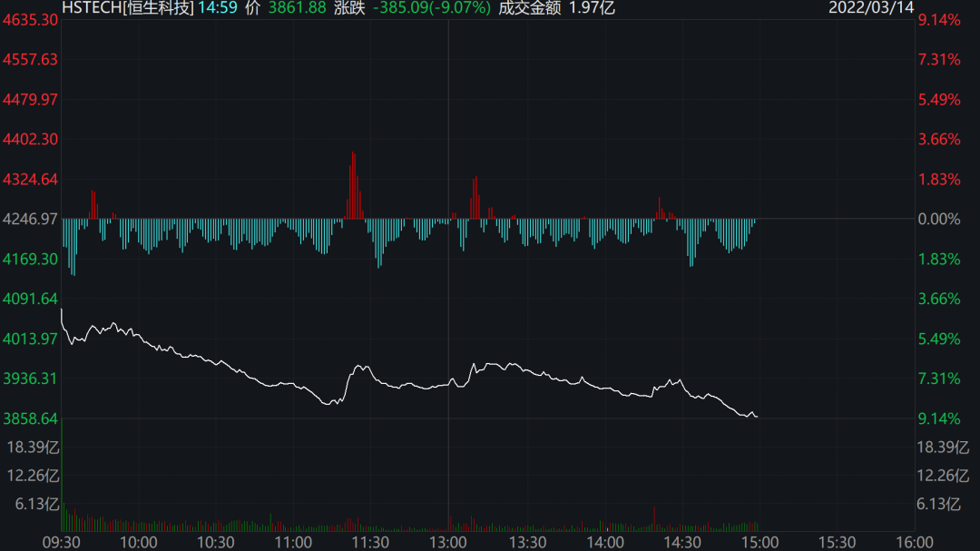
Task: Click the tallest red histogram spike near 11:30
Action: [x=353, y=185]
